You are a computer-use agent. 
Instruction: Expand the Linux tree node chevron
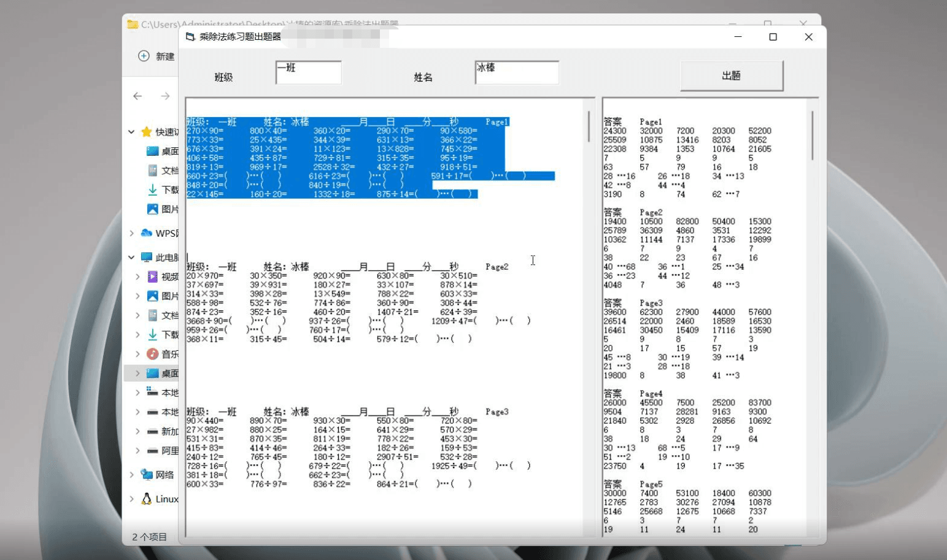(131, 499)
